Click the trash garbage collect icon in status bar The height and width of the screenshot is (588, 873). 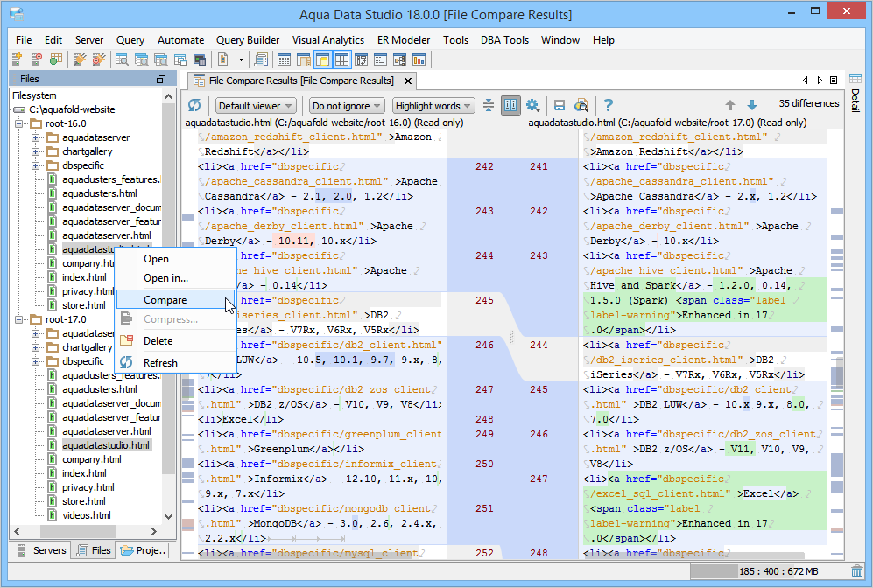point(857,571)
